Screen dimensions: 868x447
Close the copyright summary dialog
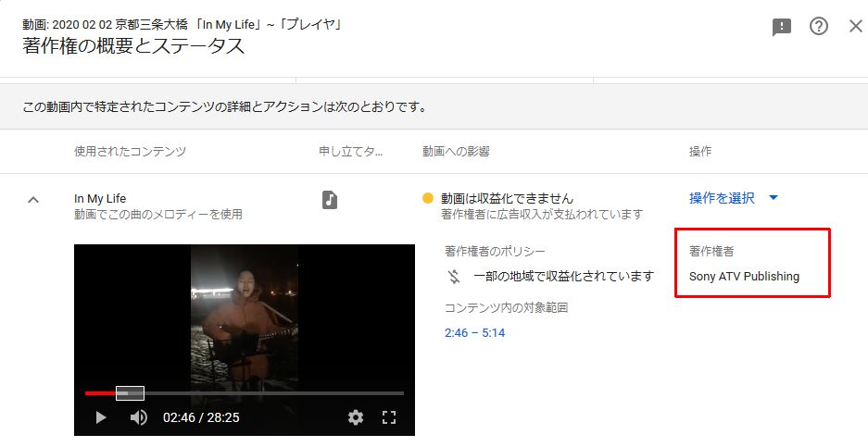click(855, 26)
